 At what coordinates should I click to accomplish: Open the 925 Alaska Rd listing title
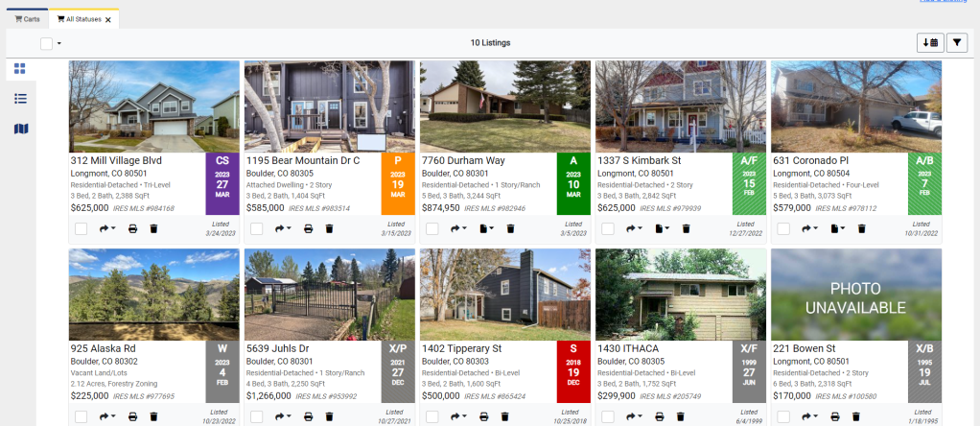(x=104, y=348)
